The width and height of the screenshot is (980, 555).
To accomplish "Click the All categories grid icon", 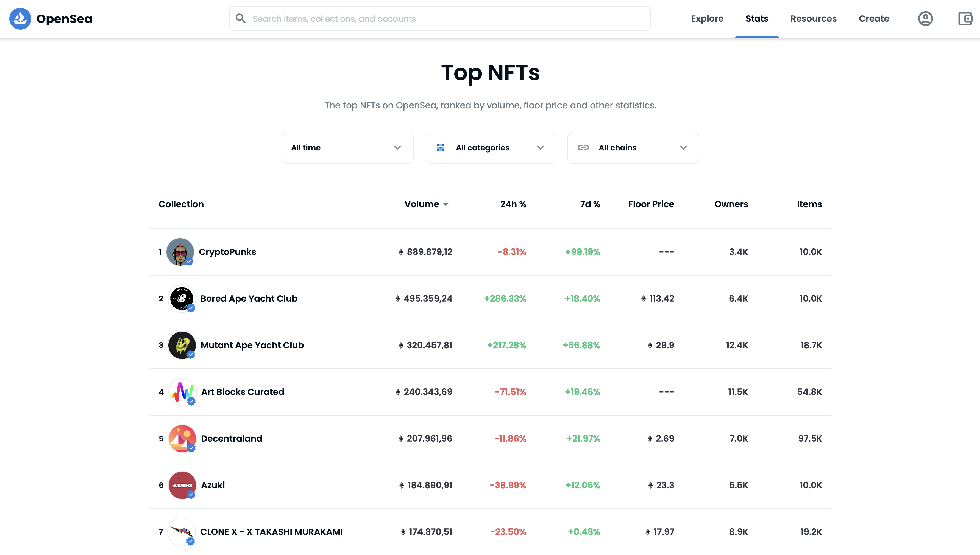I will (x=441, y=147).
